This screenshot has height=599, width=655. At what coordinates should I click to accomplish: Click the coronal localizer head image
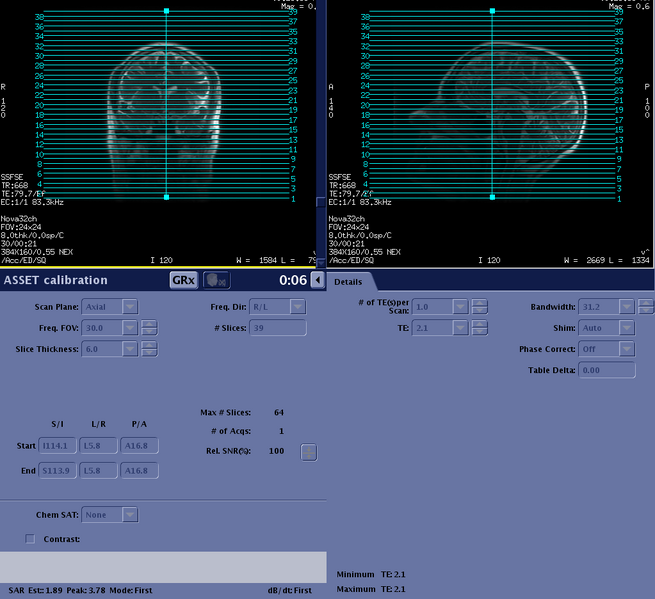click(x=164, y=121)
